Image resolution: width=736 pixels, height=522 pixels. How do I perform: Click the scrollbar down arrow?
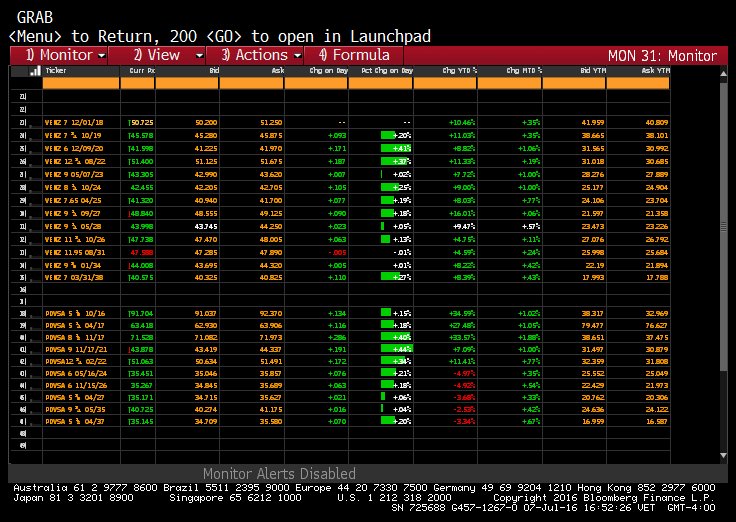pos(723,455)
